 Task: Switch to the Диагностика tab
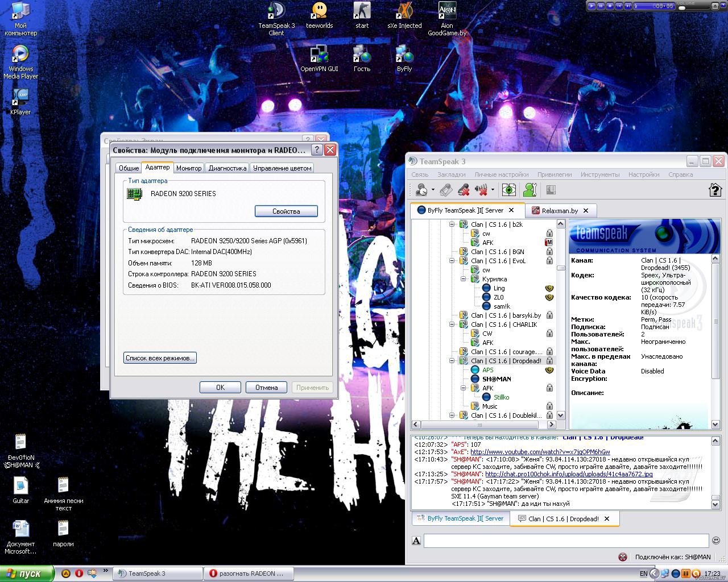tap(227, 168)
